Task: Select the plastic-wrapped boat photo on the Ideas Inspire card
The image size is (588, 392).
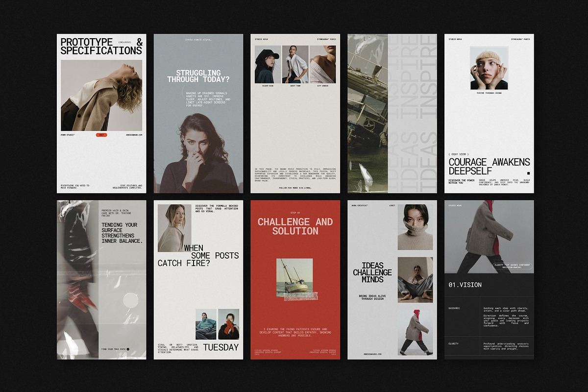Action: (x=367, y=113)
